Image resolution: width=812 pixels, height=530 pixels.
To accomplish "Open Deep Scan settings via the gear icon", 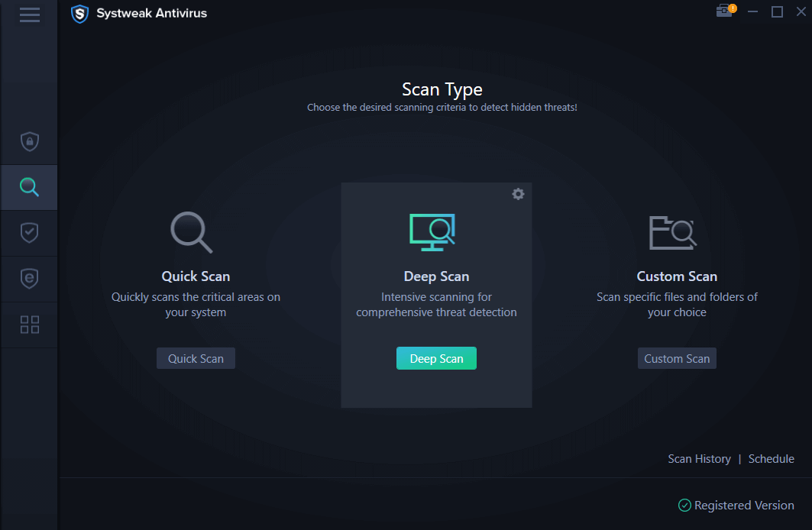I will pyautogui.click(x=519, y=194).
